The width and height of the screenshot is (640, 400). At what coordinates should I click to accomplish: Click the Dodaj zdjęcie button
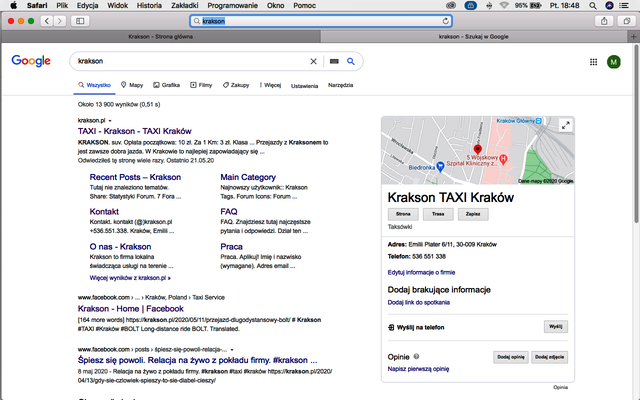point(549,357)
